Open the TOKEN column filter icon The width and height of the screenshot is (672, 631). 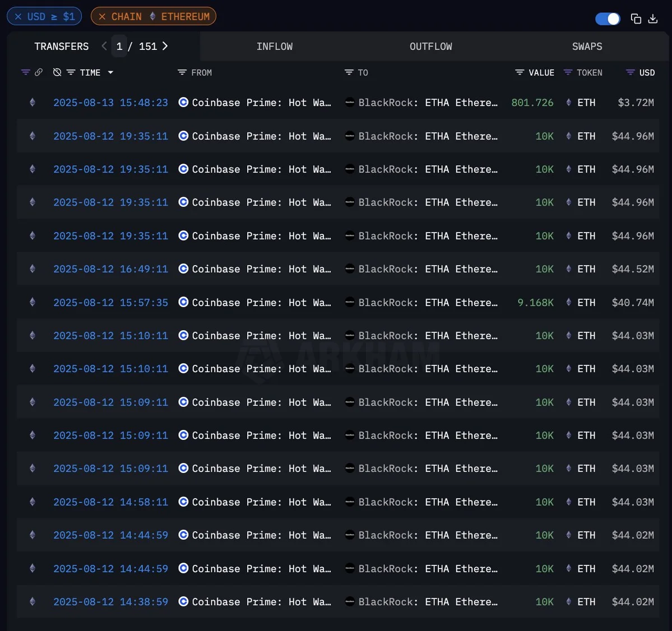(x=568, y=72)
